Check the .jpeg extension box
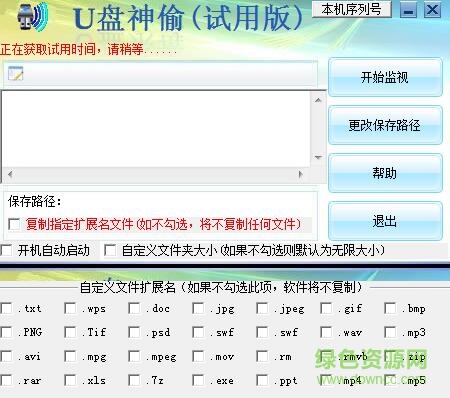 point(262,308)
